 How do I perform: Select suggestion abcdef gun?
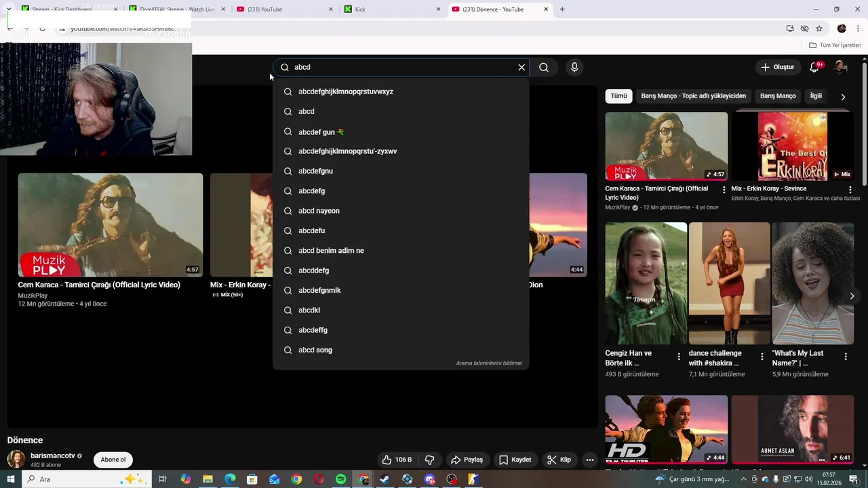click(401, 131)
